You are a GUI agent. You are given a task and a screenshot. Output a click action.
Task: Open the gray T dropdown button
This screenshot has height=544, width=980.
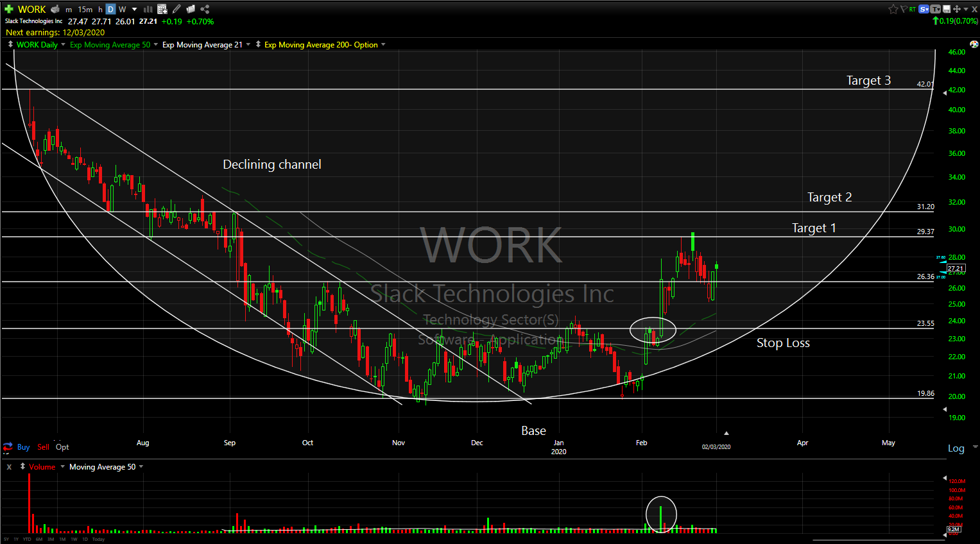tap(935, 9)
